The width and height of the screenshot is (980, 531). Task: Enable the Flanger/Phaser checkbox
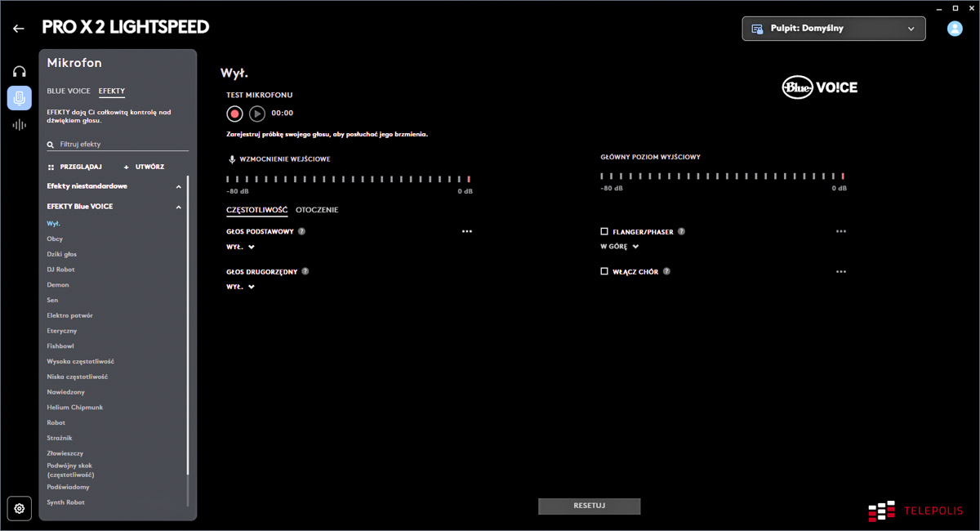(x=604, y=232)
